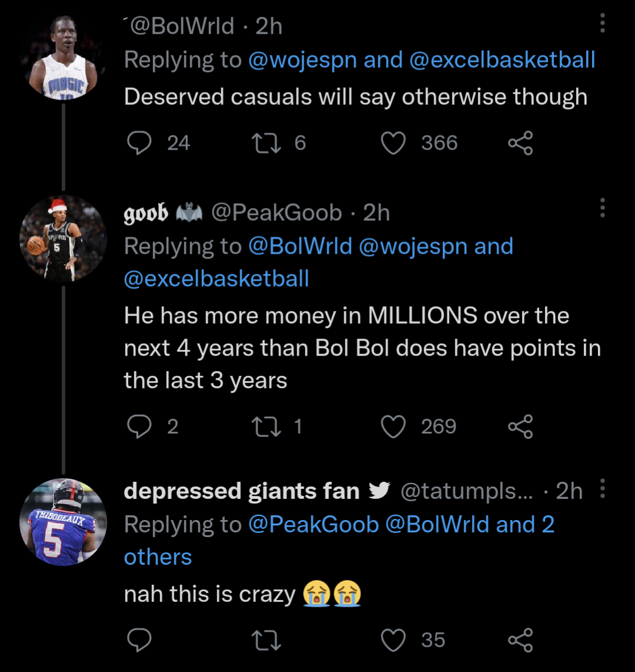Like the tweet with 35 likes
The width and height of the screenshot is (635, 672).
(394, 640)
